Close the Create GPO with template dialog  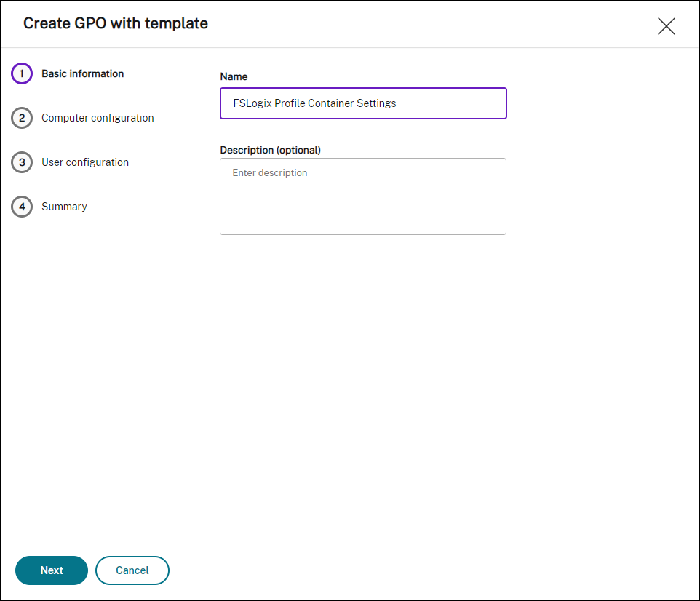pos(666,26)
